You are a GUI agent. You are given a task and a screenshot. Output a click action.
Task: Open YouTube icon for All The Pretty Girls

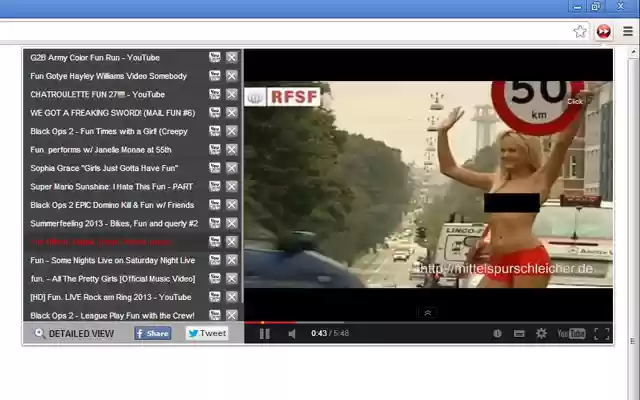pyautogui.click(x=215, y=278)
